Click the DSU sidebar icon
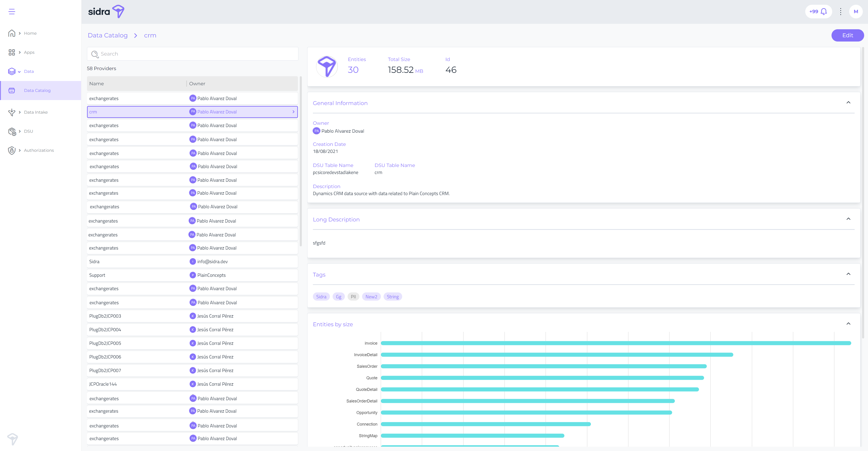The width and height of the screenshot is (868, 451). coord(12,131)
